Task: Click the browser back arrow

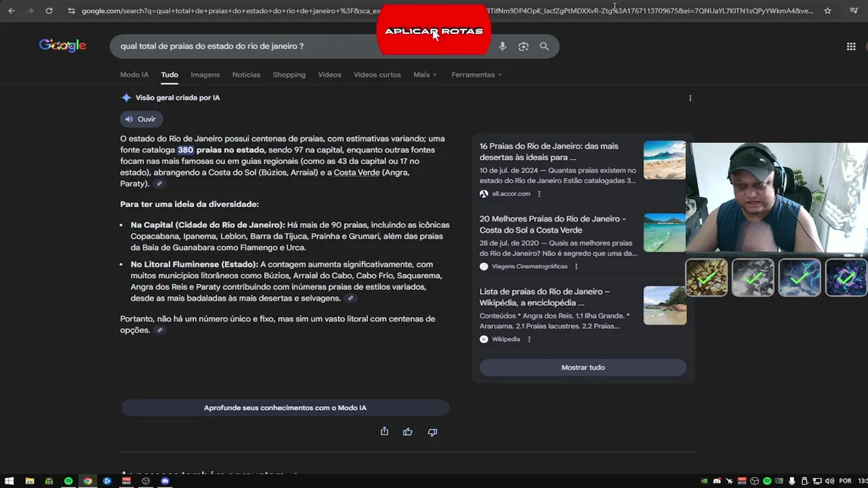Action: pyautogui.click(x=11, y=11)
